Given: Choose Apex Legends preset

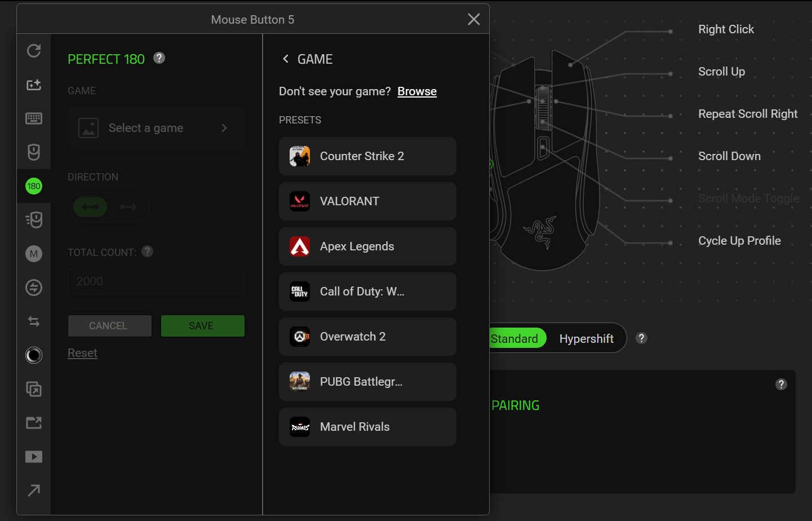Looking at the screenshot, I should (367, 246).
